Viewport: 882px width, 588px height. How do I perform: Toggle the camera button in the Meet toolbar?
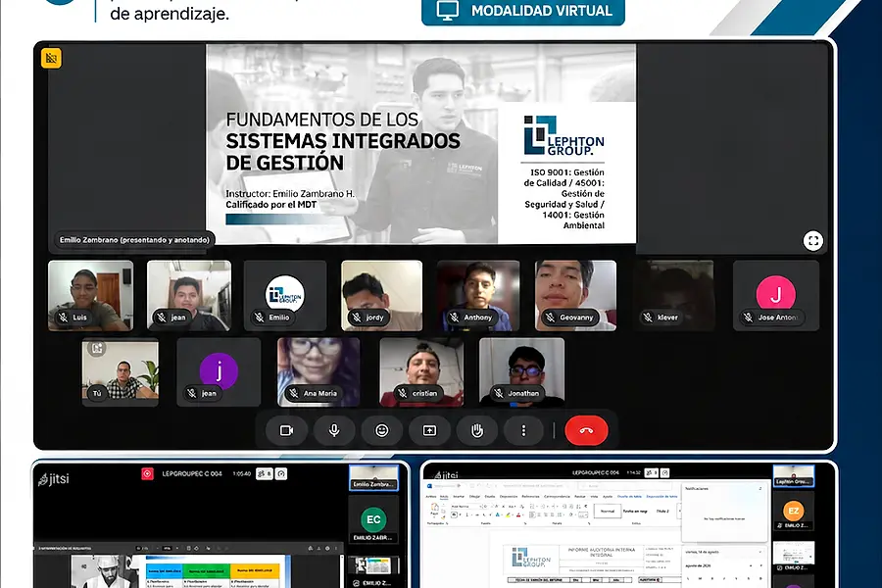coord(287,430)
